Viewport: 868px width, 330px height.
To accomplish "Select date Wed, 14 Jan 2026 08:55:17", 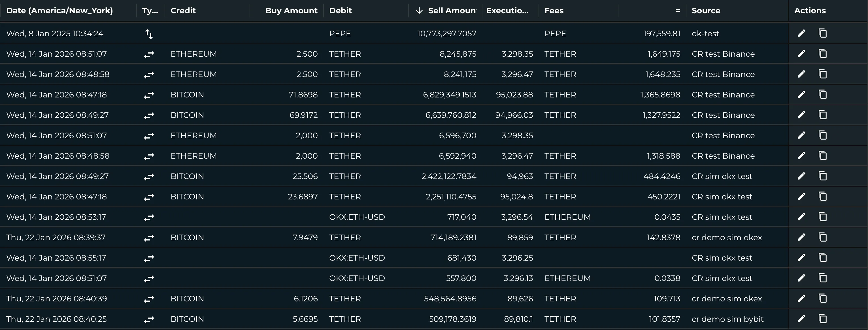I will (56, 258).
